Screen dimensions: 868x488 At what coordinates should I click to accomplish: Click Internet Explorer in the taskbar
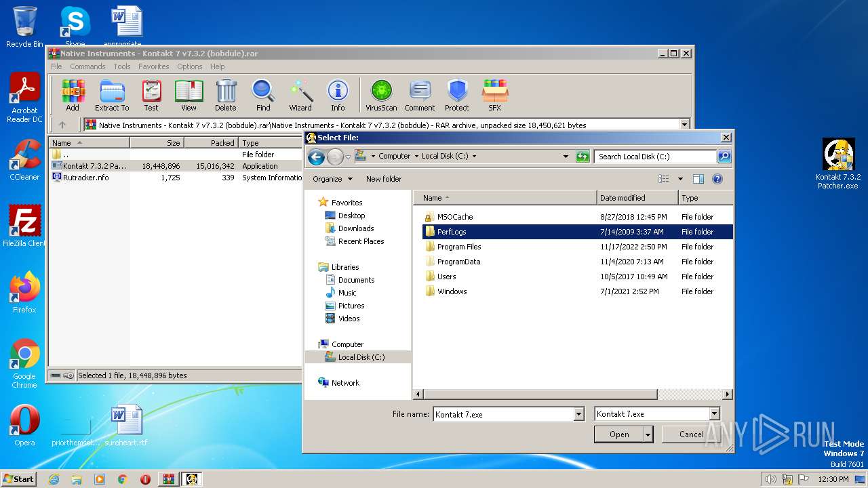pyautogui.click(x=54, y=479)
